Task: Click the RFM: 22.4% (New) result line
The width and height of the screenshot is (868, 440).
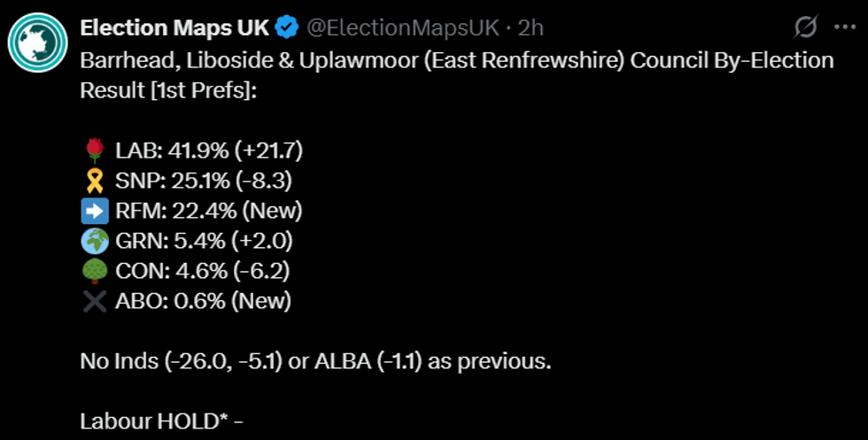Action: 209,212
